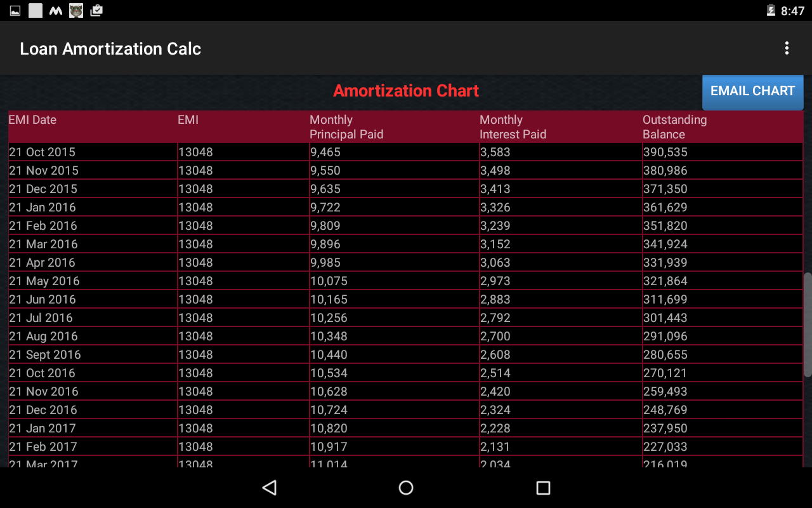The image size is (812, 508).
Task: Tap the battery icon in status bar
Action: coord(771,11)
